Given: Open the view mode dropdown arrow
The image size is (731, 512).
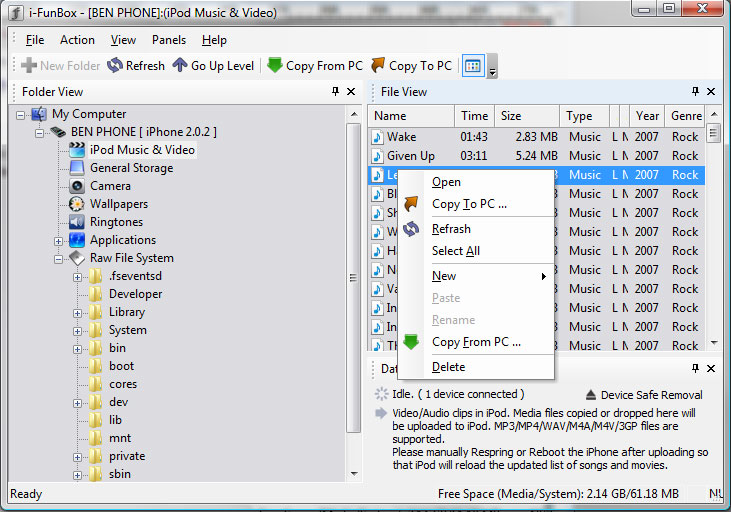Looking at the screenshot, I should [x=492, y=68].
